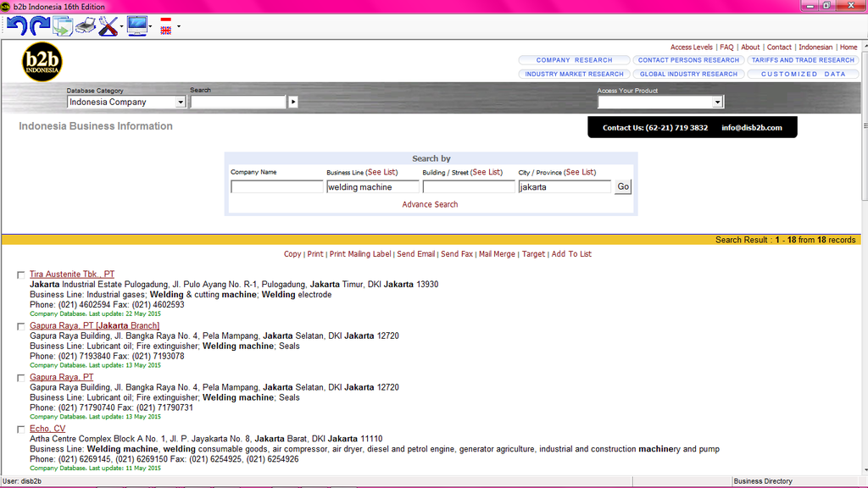Open See List next to Business Line
Viewport: 868px width, 488px height.
[381, 172]
